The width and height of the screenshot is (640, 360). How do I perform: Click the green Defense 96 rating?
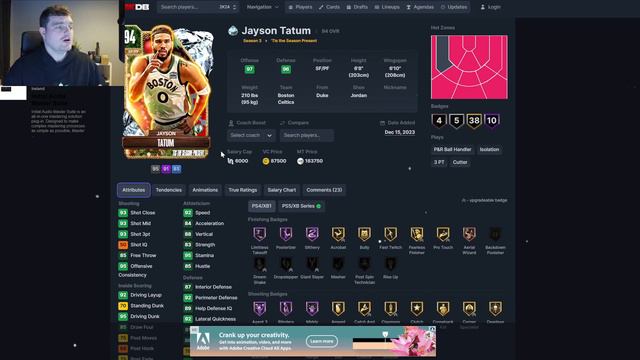click(x=286, y=69)
